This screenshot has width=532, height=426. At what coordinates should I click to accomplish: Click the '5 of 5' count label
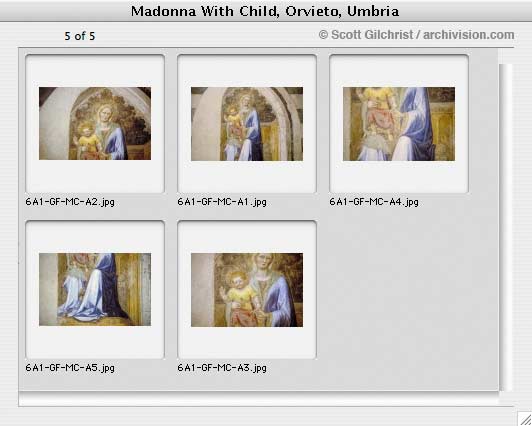coord(80,36)
